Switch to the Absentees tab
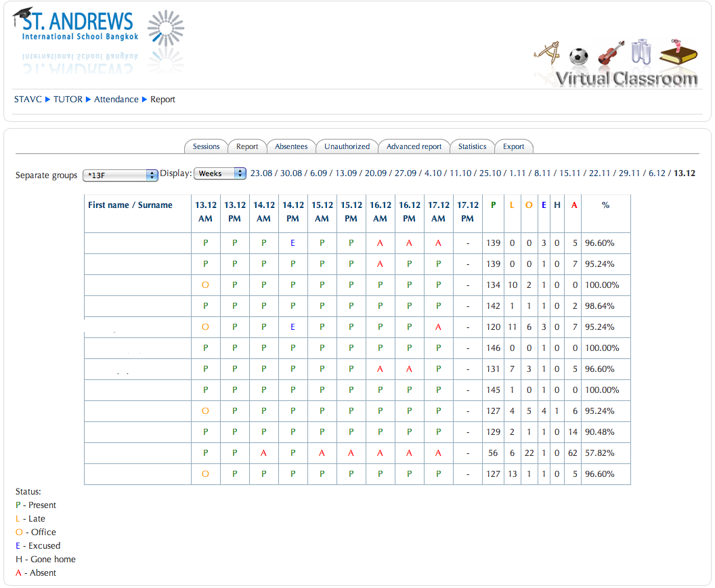 coord(290,146)
